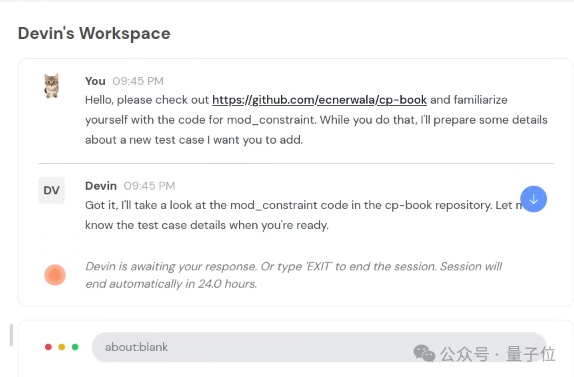Click the orange status indicator circle

coord(55,275)
